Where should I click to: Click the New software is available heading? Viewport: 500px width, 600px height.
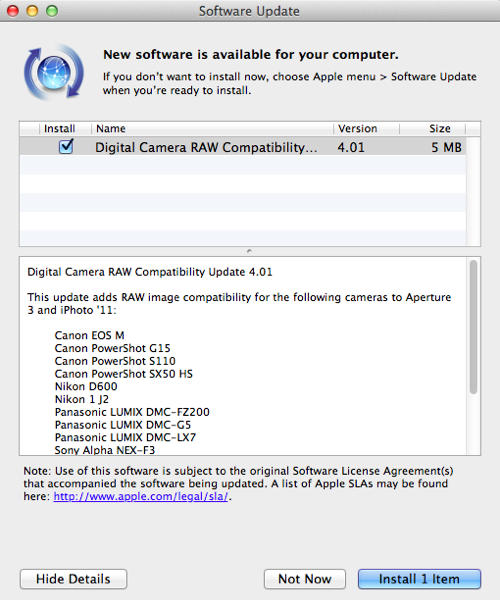tap(251, 55)
